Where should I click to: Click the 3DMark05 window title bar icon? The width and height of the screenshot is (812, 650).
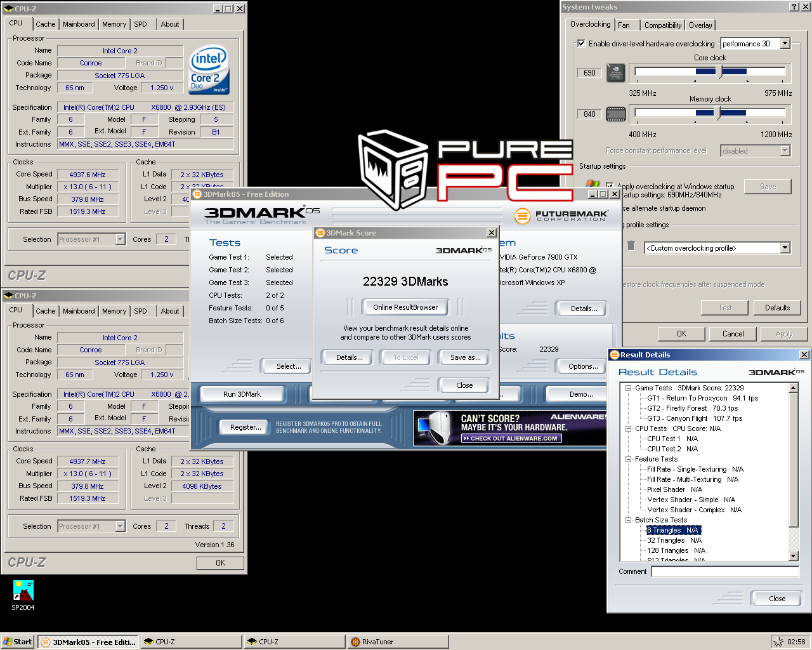[197, 194]
